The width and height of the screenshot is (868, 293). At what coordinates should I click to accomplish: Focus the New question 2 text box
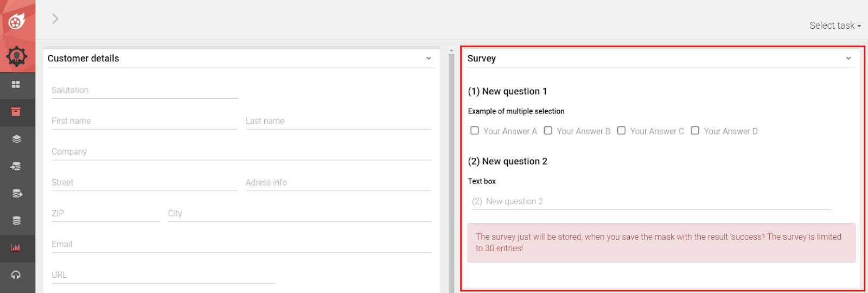[x=651, y=201]
